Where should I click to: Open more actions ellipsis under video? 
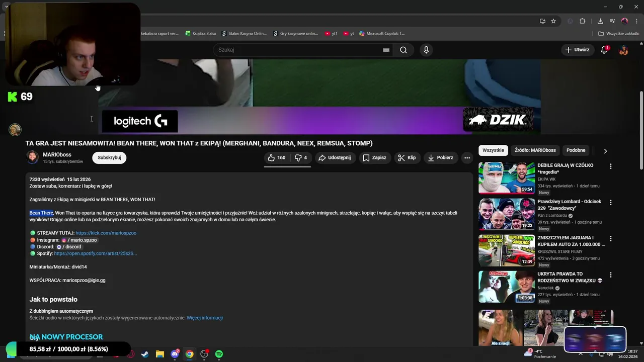pyautogui.click(x=467, y=158)
